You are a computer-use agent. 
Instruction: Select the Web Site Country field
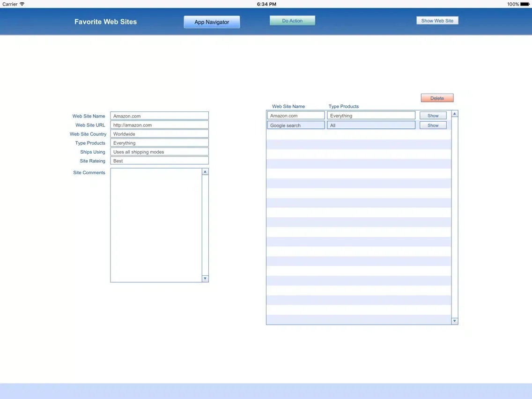pyautogui.click(x=159, y=134)
